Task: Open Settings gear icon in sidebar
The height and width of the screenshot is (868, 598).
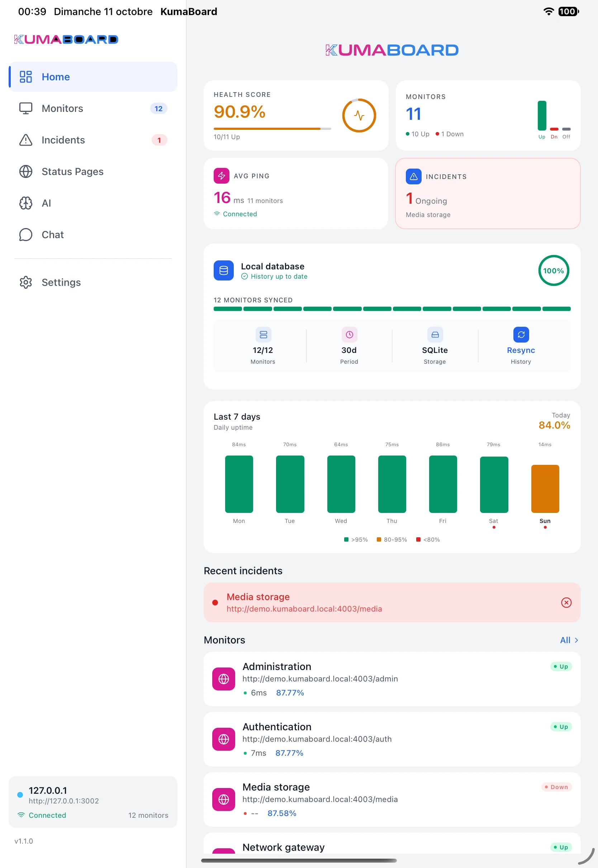Action: 25,282
